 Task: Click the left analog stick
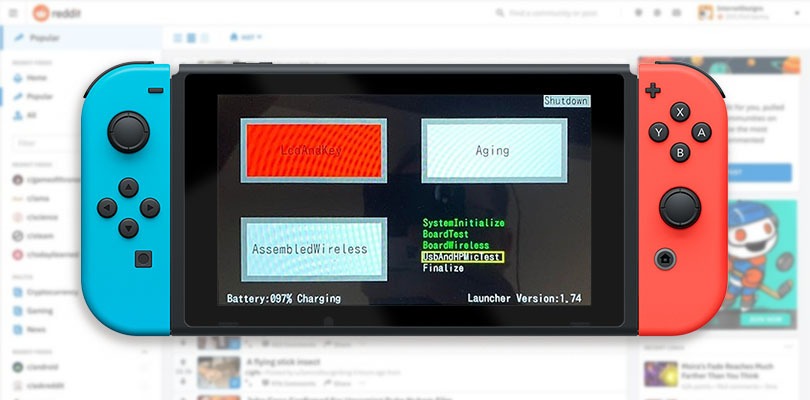[x=128, y=132]
